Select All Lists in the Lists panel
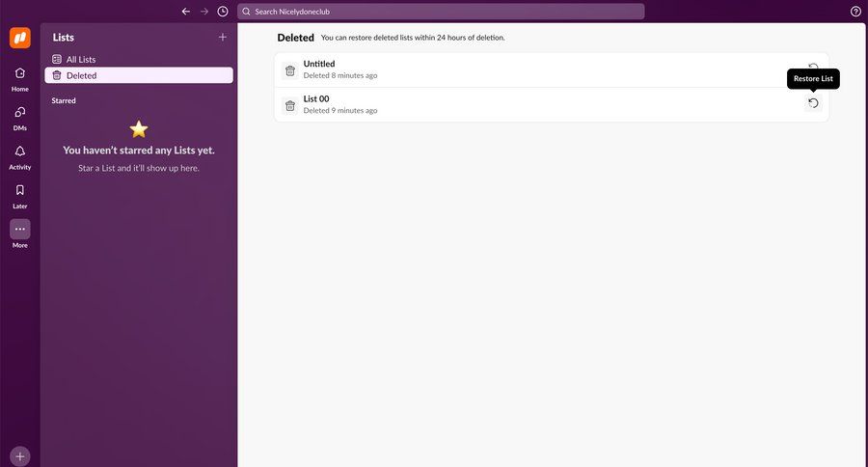Image resolution: width=868 pixels, height=467 pixels. point(81,59)
